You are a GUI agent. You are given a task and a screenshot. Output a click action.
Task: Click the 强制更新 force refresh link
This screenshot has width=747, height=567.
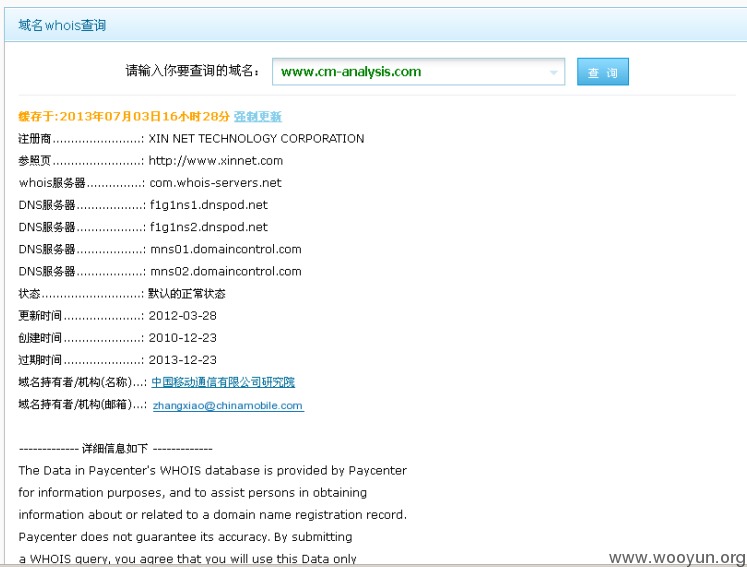258,116
